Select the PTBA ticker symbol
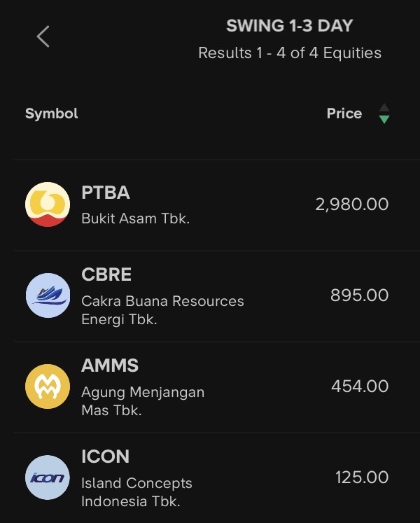Image resolution: width=420 pixels, height=523 pixels. coord(106,193)
